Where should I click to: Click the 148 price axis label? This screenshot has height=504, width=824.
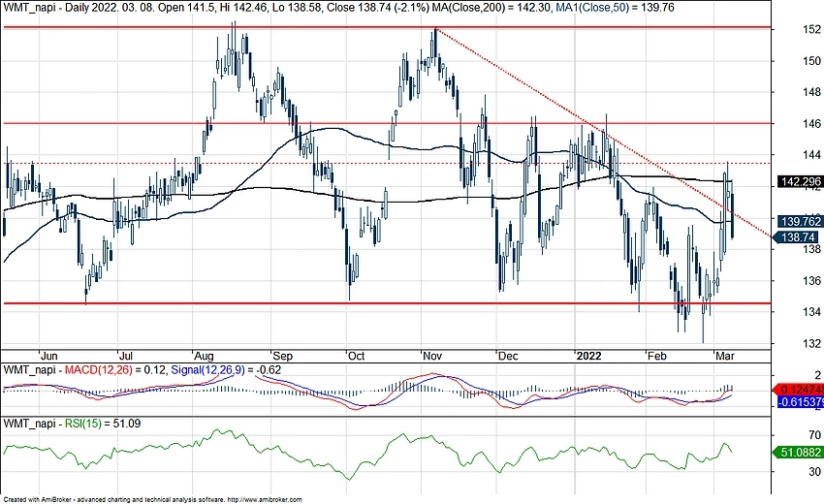click(812, 92)
